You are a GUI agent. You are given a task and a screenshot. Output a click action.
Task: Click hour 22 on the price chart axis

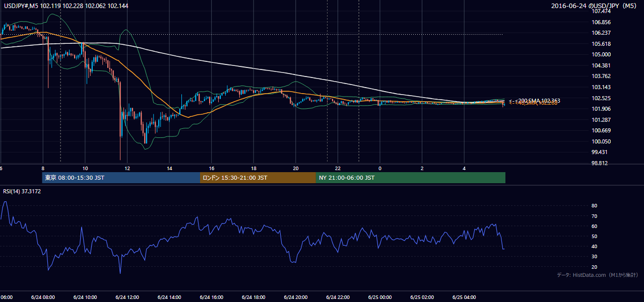(338, 168)
